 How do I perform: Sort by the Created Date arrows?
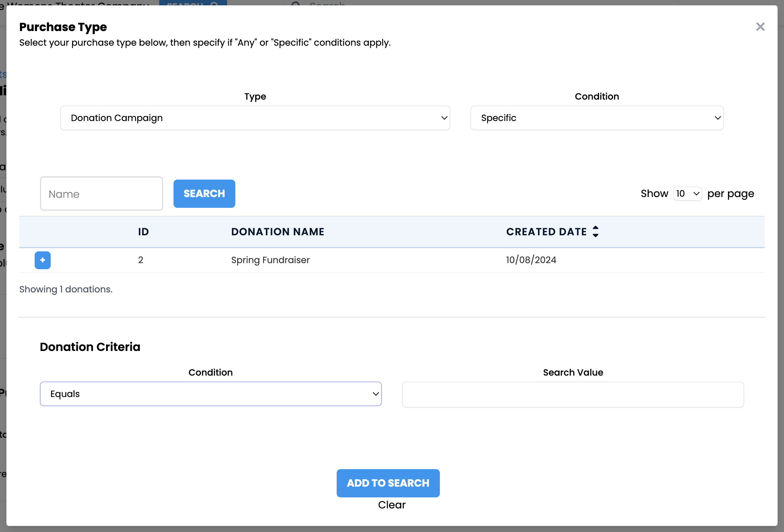tap(595, 232)
